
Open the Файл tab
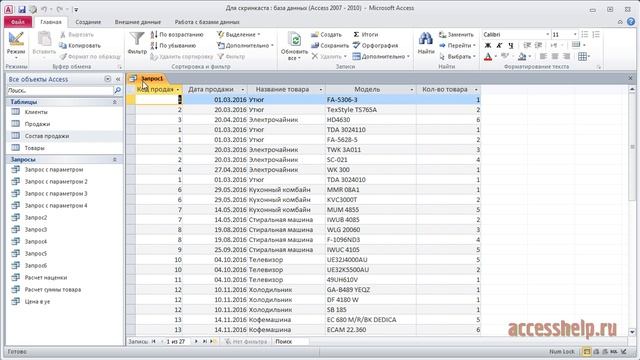point(18,22)
